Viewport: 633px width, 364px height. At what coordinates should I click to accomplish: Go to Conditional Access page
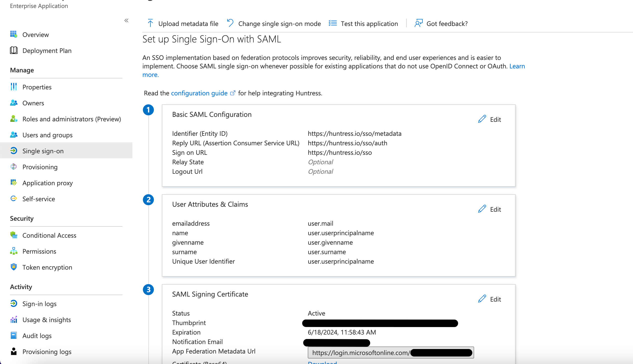[49, 235]
